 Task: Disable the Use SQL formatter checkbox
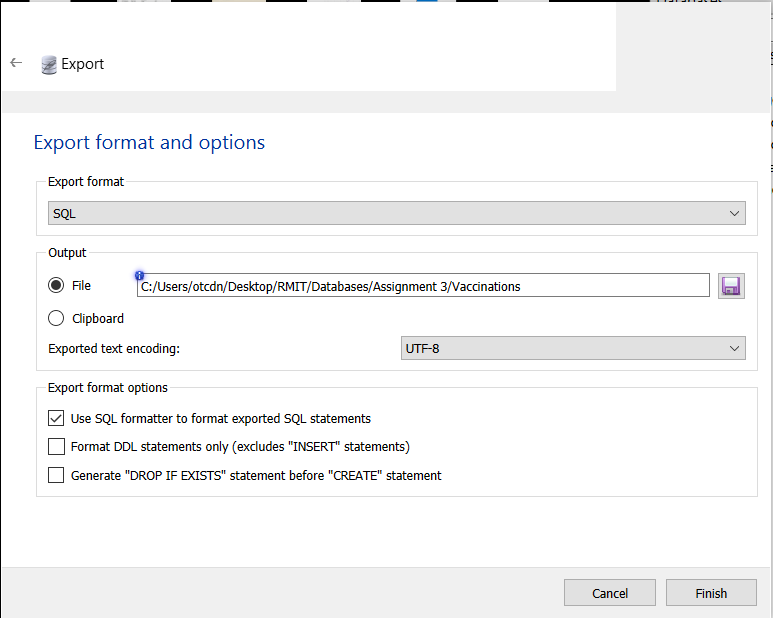click(56, 418)
